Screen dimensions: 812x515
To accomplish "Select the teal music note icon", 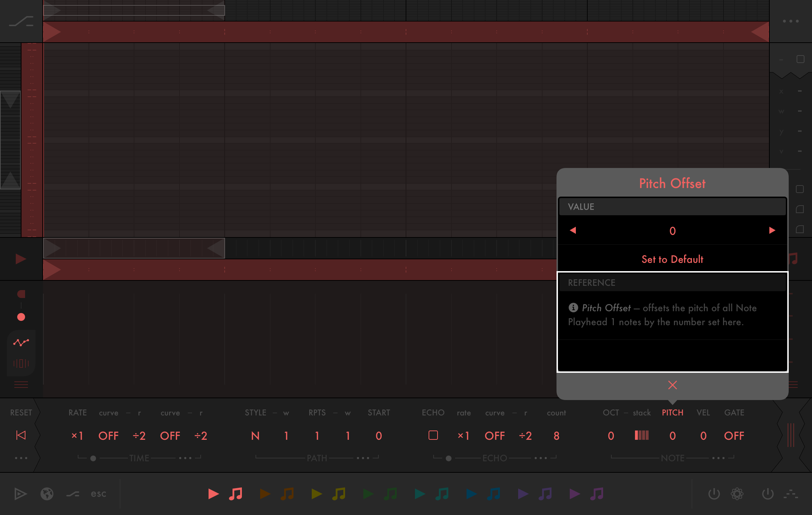I will coord(442,494).
